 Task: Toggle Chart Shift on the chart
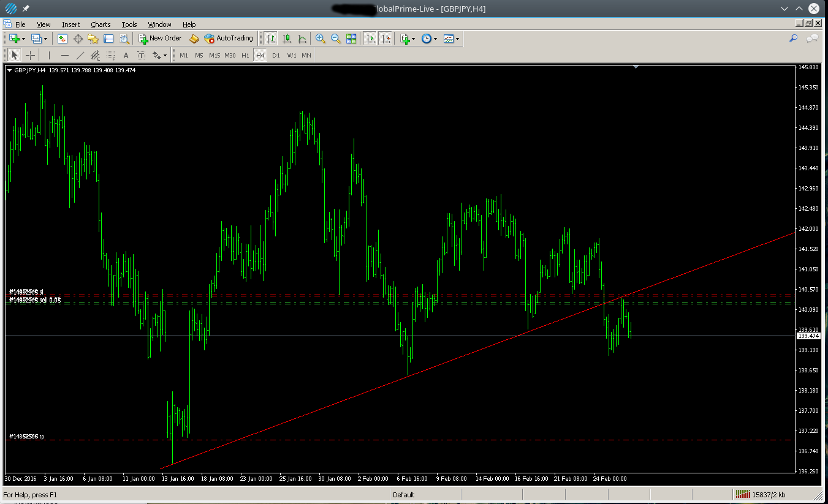coord(386,38)
